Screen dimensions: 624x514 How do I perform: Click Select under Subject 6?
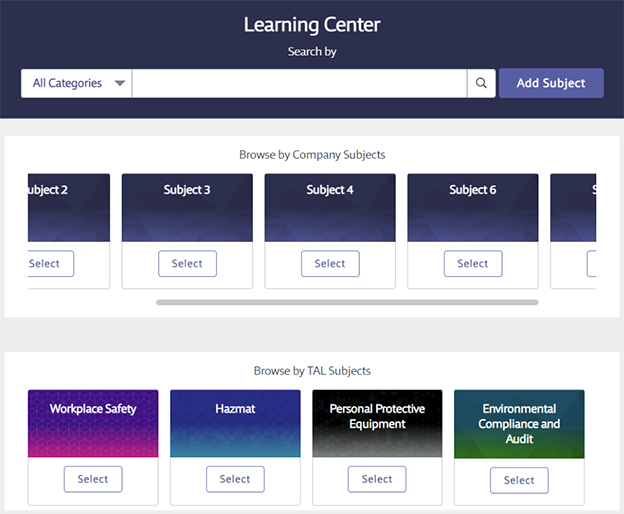tap(473, 263)
